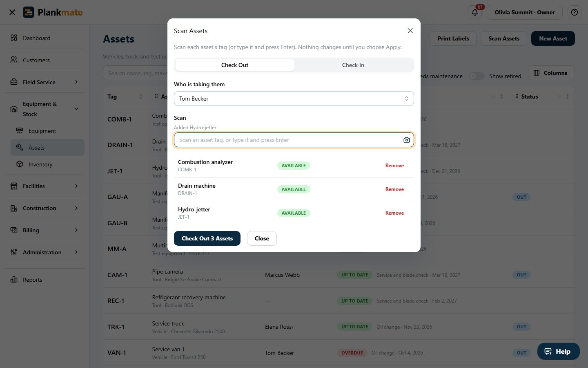Switch to the Check Out tab

(x=235, y=65)
